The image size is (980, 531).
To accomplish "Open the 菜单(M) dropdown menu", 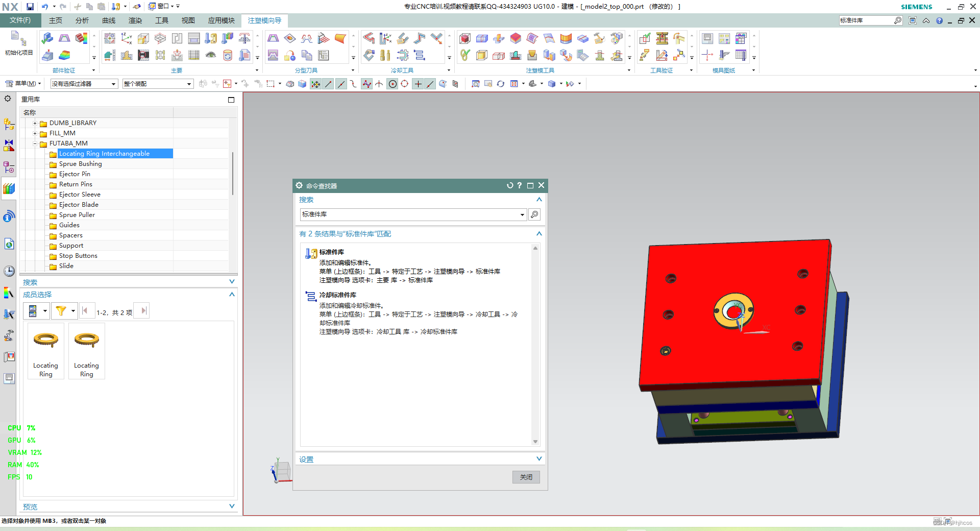I will [x=23, y=83].
